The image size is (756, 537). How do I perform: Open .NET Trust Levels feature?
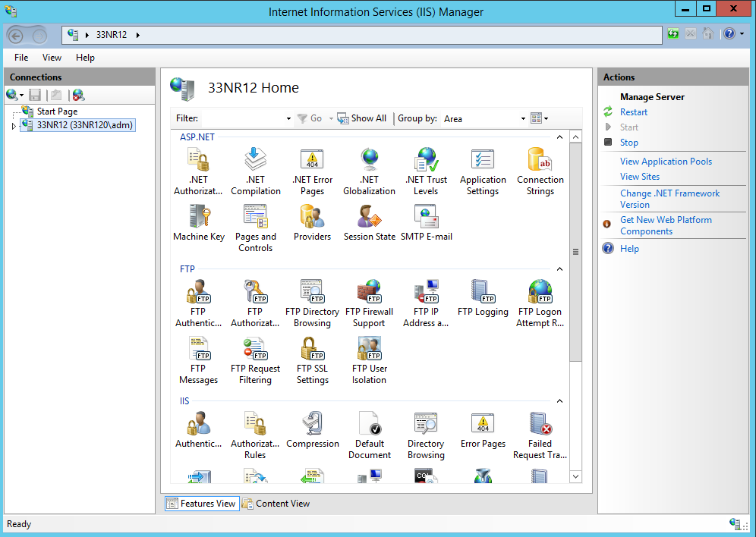tap(427, 171)
